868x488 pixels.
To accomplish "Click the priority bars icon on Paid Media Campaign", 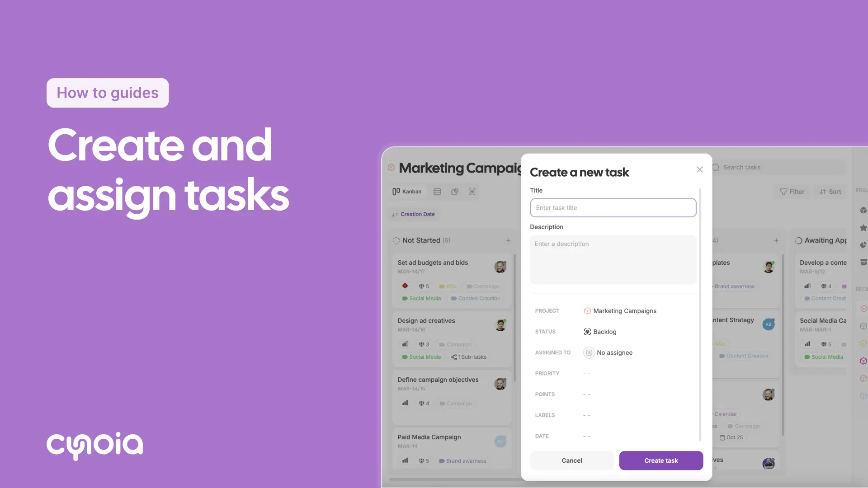I will coord(405,461).
